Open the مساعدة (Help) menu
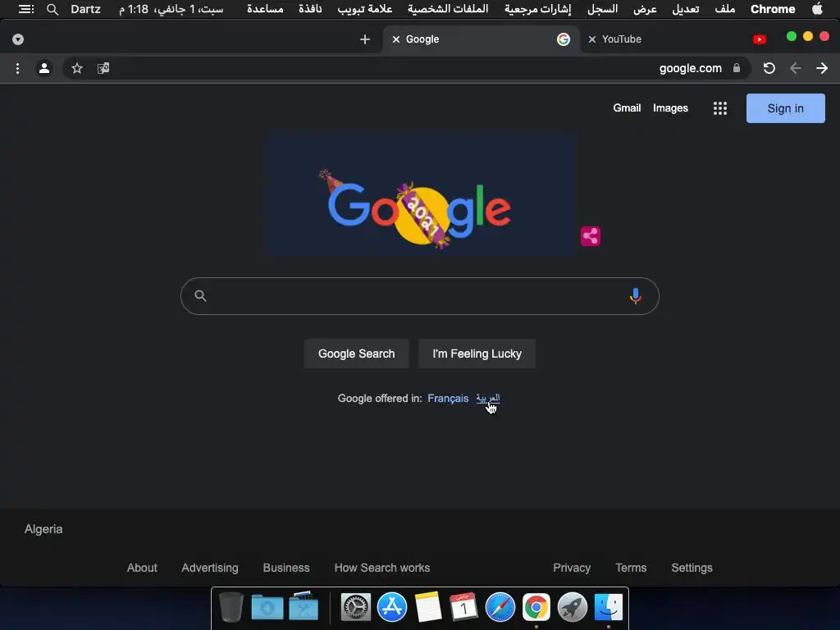 pyautogui.click(x=265, y=9)
